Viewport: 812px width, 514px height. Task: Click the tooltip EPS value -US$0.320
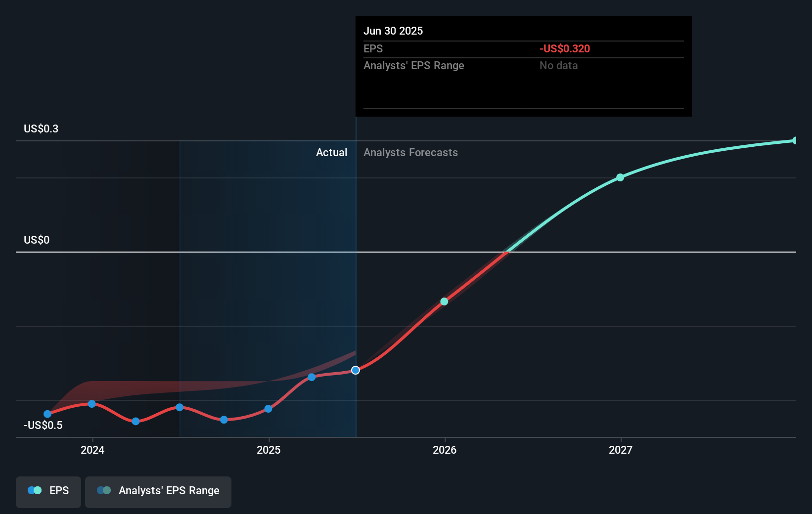(565, 48)
